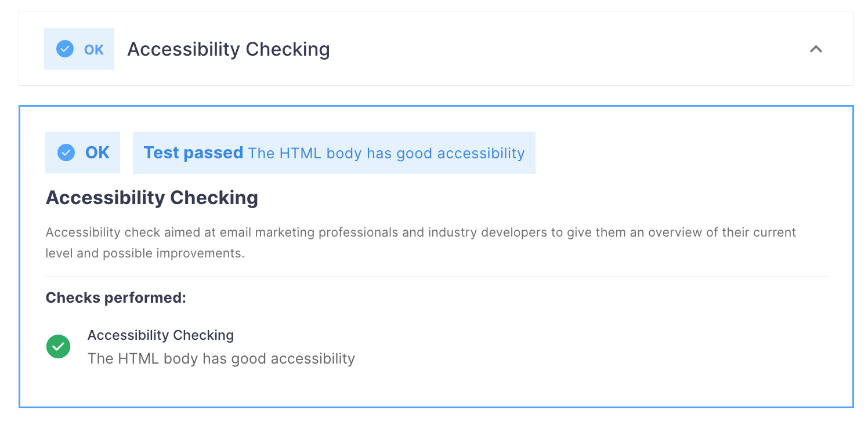Click the OK badge in the header row
Viewport: 868px width, 421px height.
tap(79, 49)
